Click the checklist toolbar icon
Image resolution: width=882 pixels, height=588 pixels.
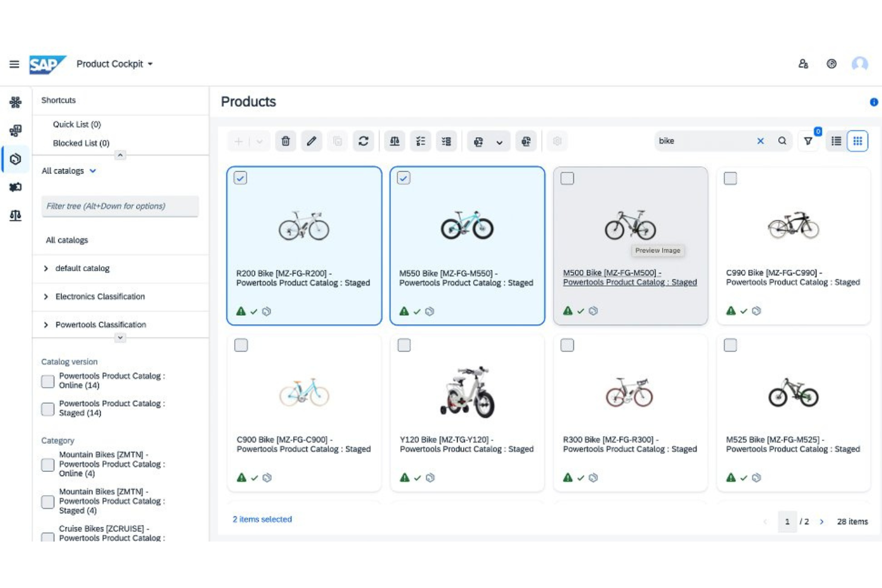(x=421, y=141)
